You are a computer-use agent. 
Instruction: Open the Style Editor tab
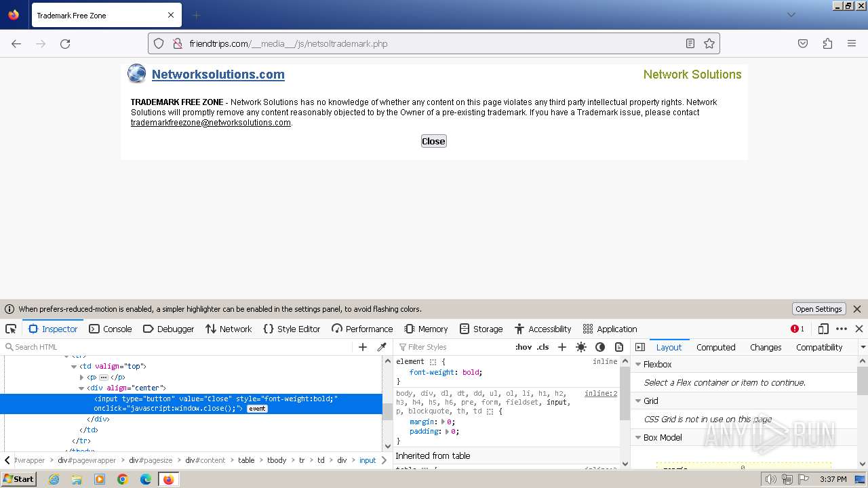click(x=292, y=329)
